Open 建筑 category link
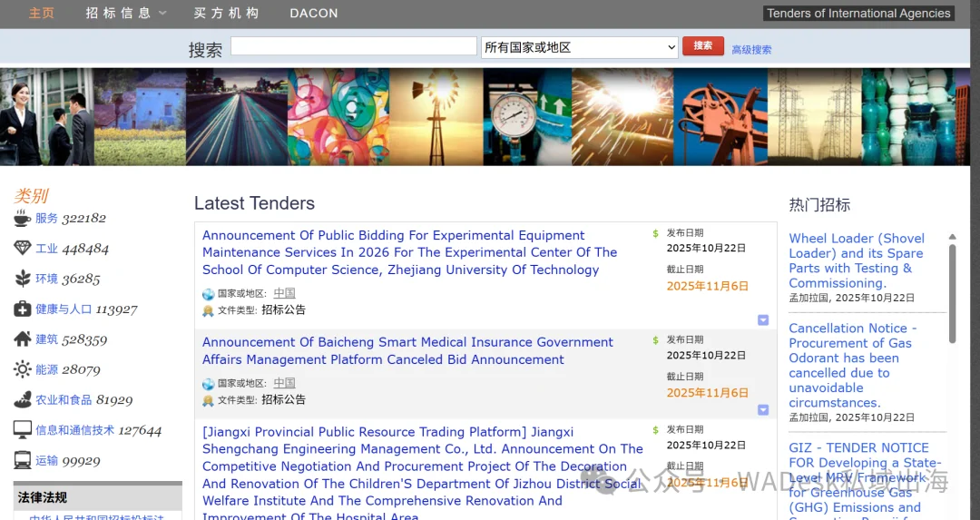 coord(46,339)
